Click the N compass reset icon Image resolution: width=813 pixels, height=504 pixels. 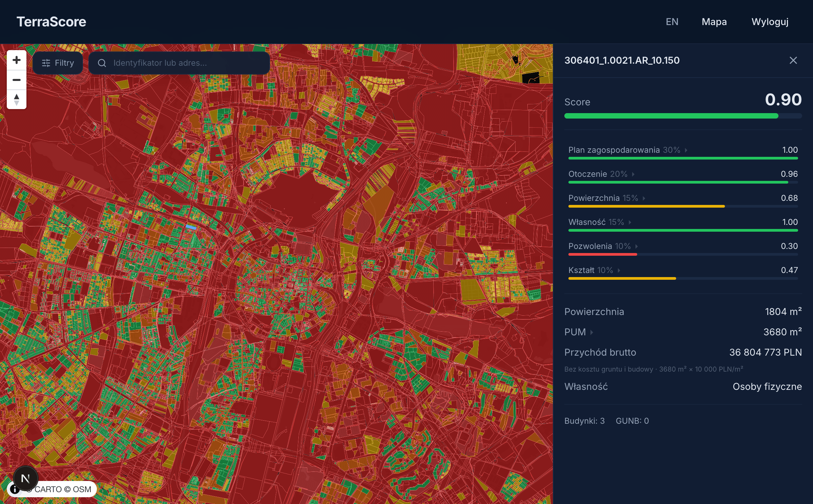25,479
